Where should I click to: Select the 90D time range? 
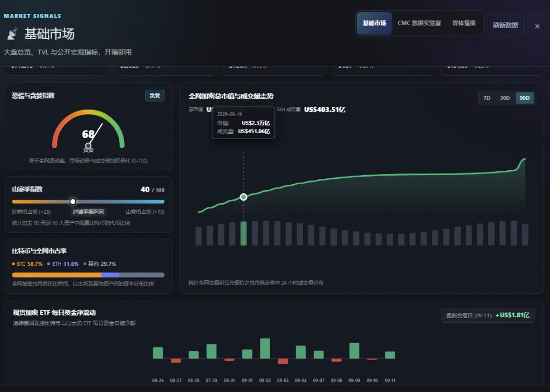click(x=524, y=98)
